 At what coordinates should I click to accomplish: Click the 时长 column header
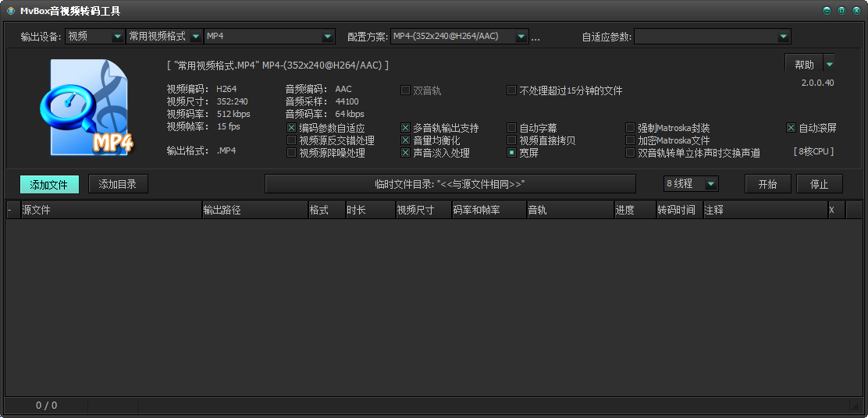coord(370,210)
